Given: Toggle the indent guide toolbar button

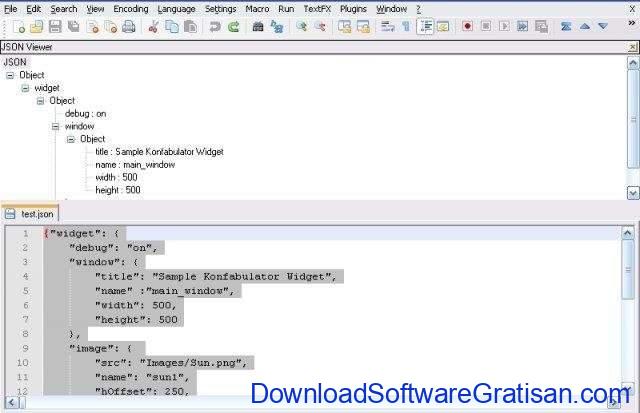Looking at the screenshot, I should [x=425, y=27].
